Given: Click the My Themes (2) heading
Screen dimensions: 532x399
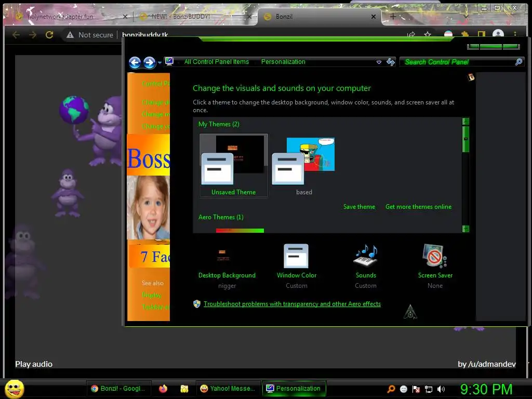Looking at the screenshot, I should 219,124.
